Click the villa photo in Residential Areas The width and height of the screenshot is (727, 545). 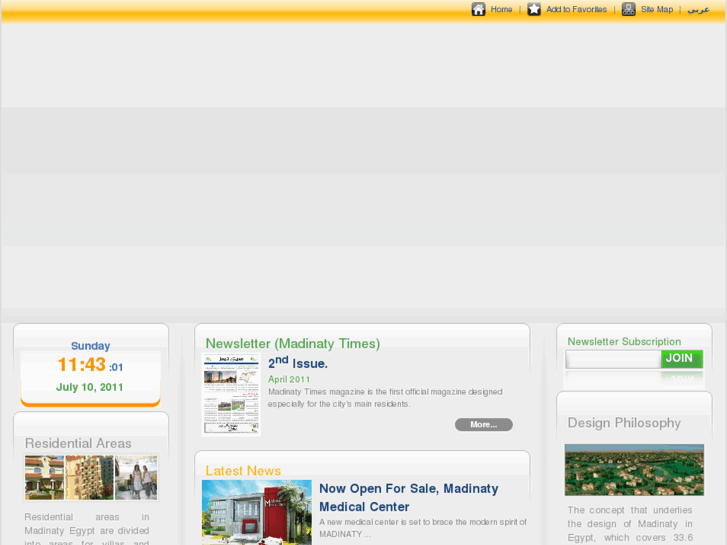tap(44, 477)
